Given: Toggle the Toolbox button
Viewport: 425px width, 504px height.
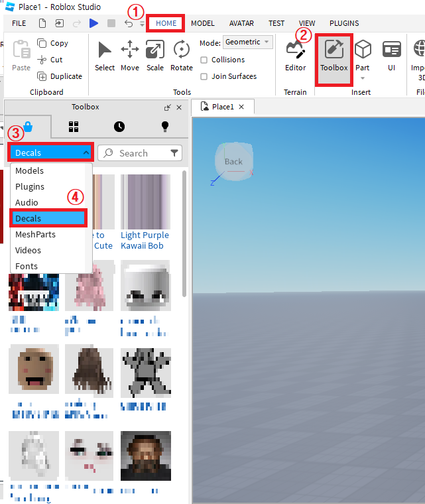Looking at the screenshot, I should (334, 60).
